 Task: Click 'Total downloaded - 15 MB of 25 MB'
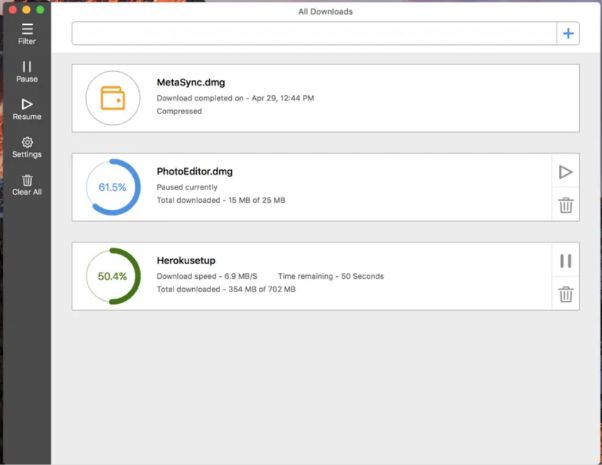tap(221, 200)
